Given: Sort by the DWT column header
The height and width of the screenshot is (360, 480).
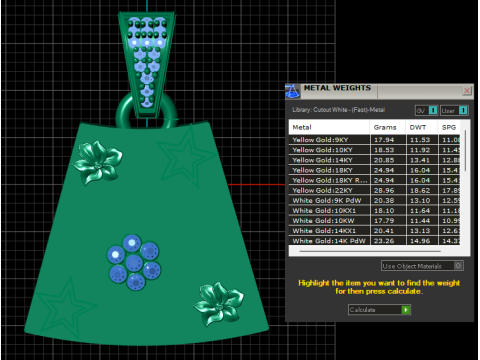Looking at the screenshot, I should [x=422, y=127].
